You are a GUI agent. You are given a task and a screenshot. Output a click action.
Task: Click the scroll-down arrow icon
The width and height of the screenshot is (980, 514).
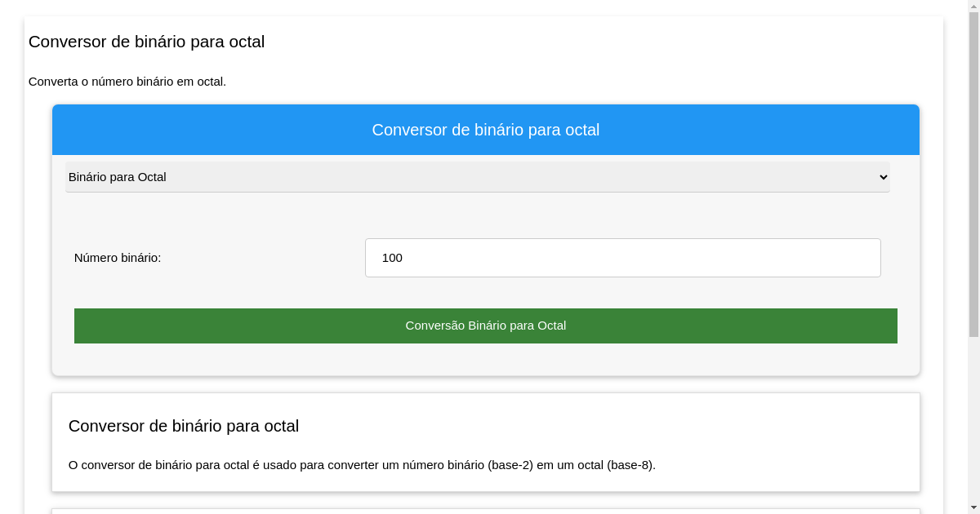click(x=973, y=508)
